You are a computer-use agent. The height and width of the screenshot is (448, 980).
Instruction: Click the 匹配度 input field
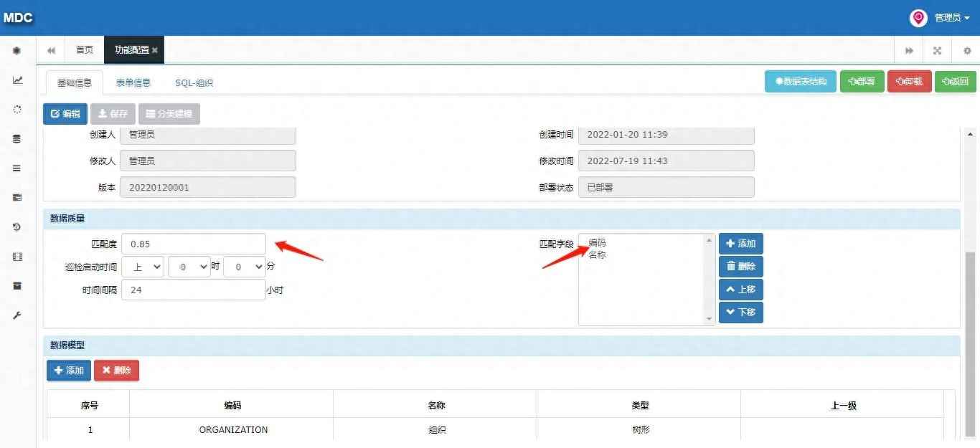(x=194, y=244)
